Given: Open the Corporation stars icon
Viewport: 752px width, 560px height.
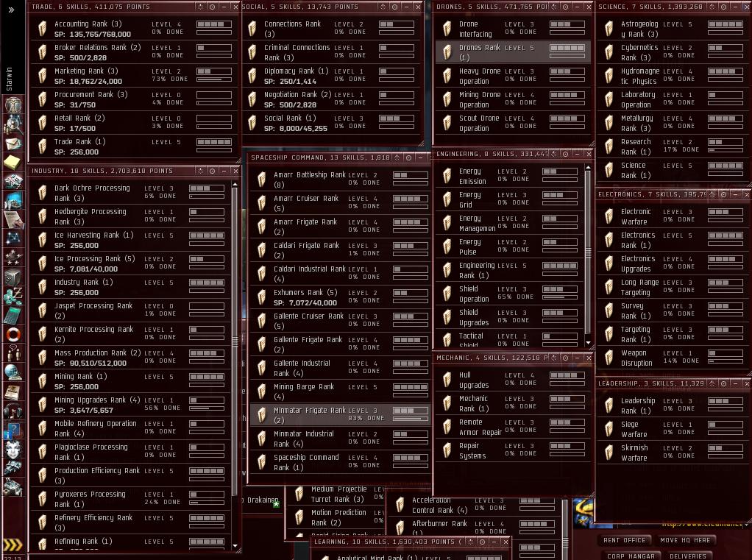Looking at the screenshot, I should pos(13,258).
